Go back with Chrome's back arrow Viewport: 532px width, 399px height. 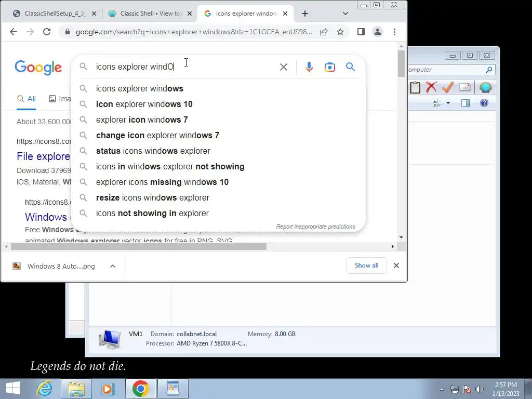click(x=14, y=32)
